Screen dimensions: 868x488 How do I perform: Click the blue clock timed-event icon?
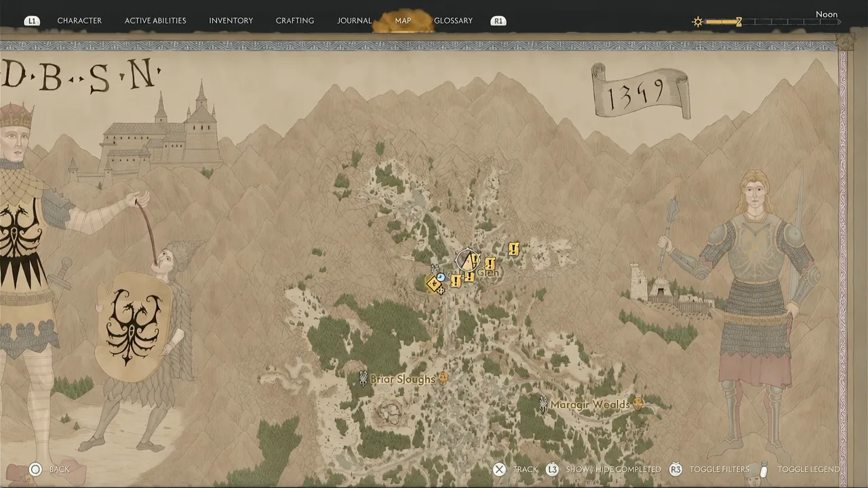click(441, 277)
